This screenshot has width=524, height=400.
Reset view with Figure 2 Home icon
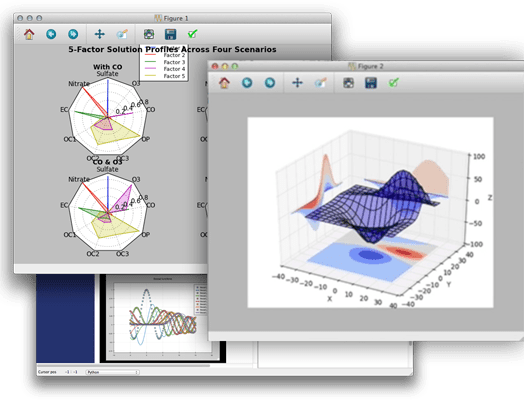pos(224,83)
